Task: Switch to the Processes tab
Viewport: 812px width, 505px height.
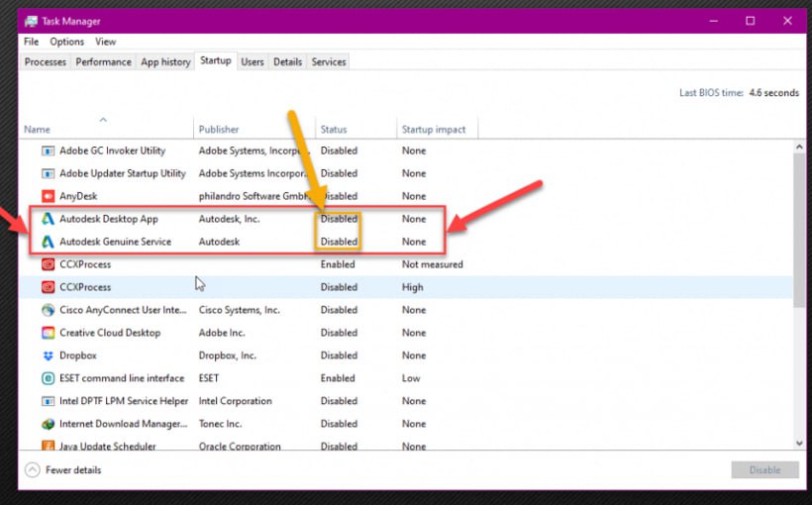Action: (x=45, y=62)
